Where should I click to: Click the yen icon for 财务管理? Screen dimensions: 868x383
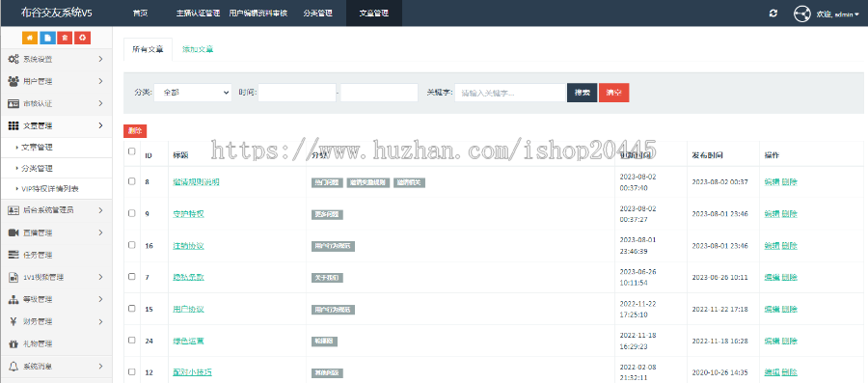click(x=14, y=321)
